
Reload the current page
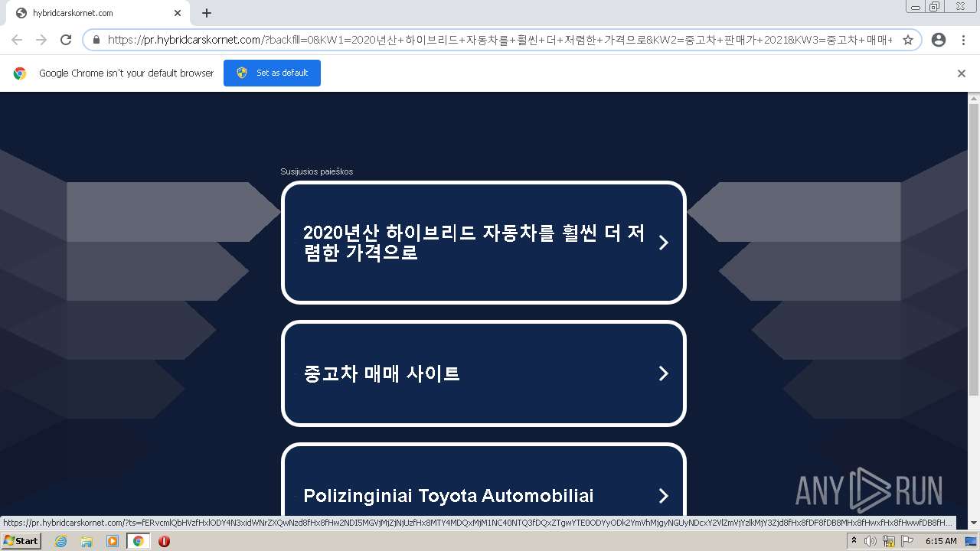(66, 40)
